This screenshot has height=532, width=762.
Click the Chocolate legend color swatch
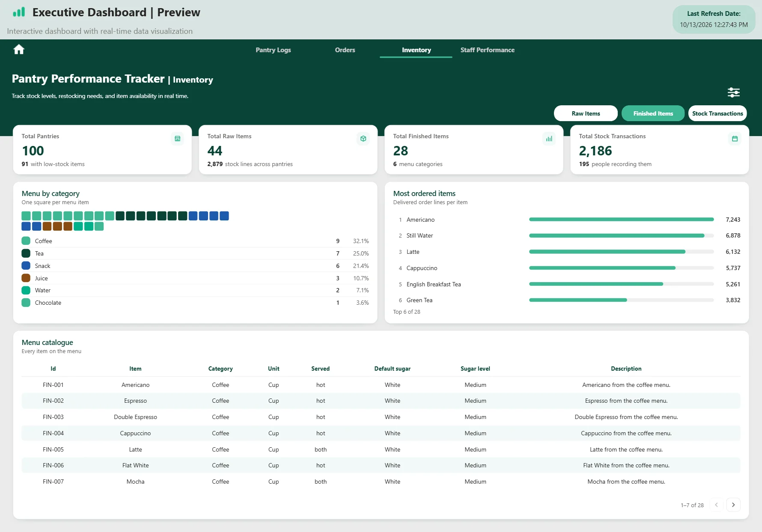pyautogui.click(x=26, y=303)
